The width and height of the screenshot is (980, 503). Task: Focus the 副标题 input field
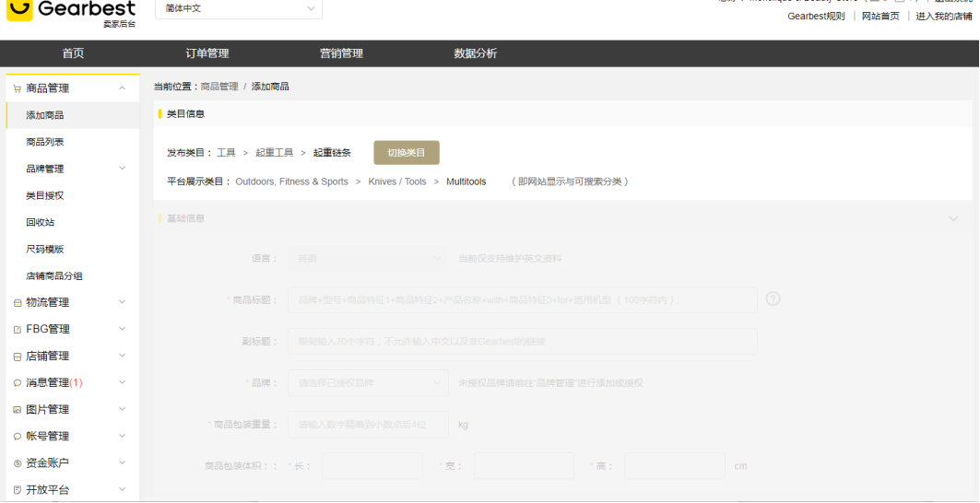(x=523, y=341)
